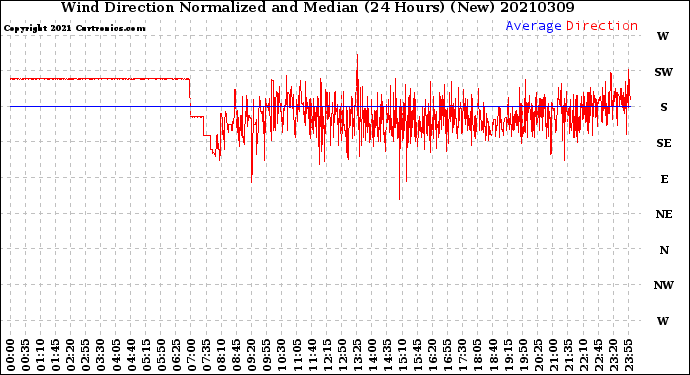Image resolution: width=690 pixels, height=375 pixels.
Task: Click the 'E' y-axis label
Action: (x=664, y=179)
